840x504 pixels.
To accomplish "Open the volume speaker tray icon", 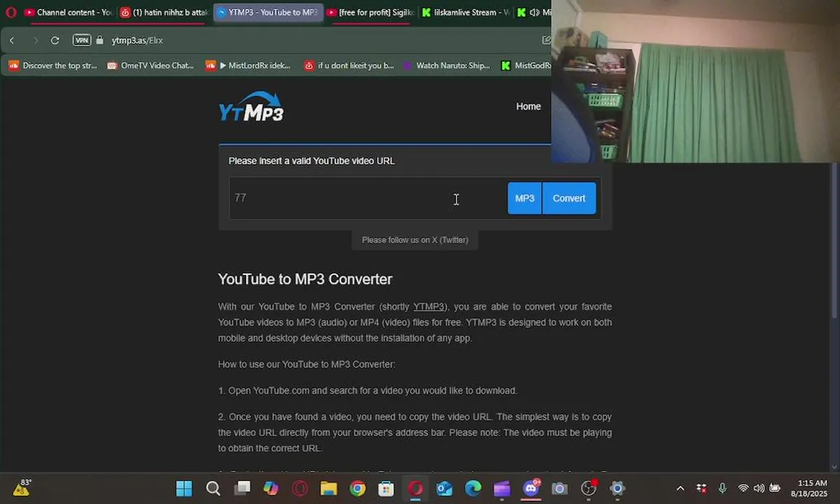I will tap(759, 489).
